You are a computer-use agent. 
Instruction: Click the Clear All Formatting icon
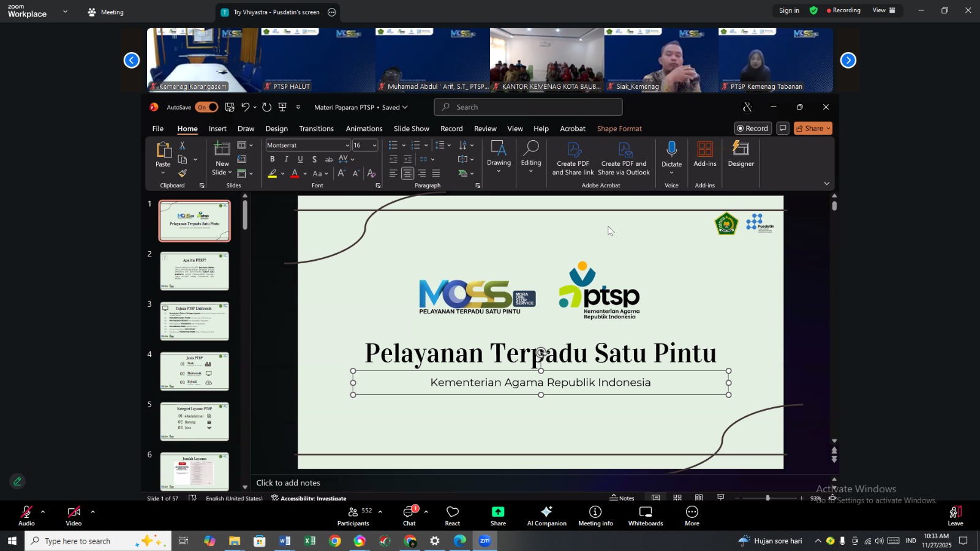click(x=372, y=173)
